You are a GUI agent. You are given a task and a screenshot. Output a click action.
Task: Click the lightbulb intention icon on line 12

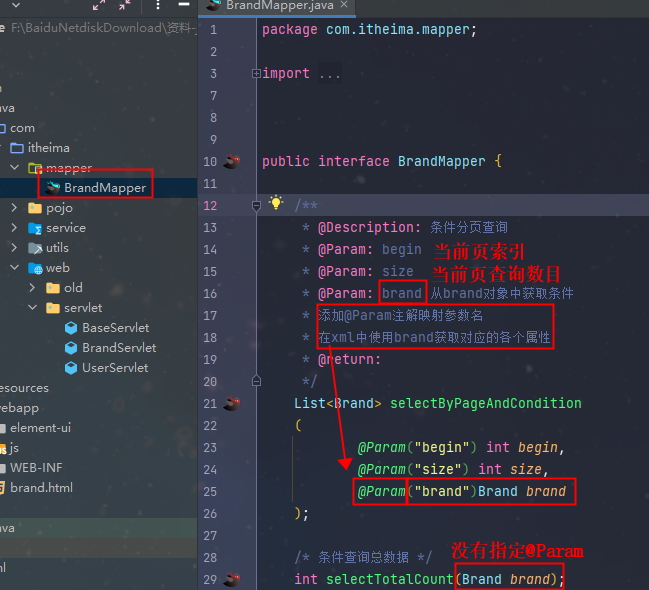(276, 202)
